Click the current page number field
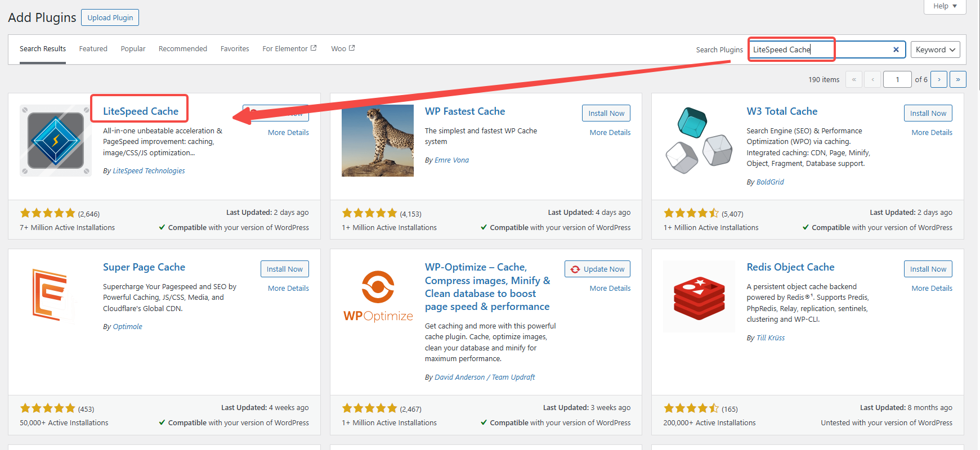 coord(898,79)
